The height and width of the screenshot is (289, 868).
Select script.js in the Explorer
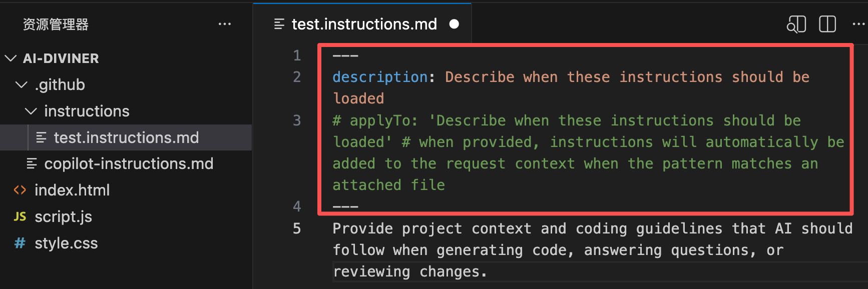[x=64, y=216]
